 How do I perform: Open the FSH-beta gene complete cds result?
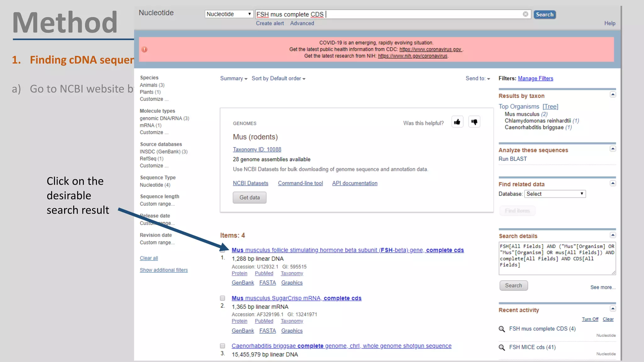click(x=348, y=250)
